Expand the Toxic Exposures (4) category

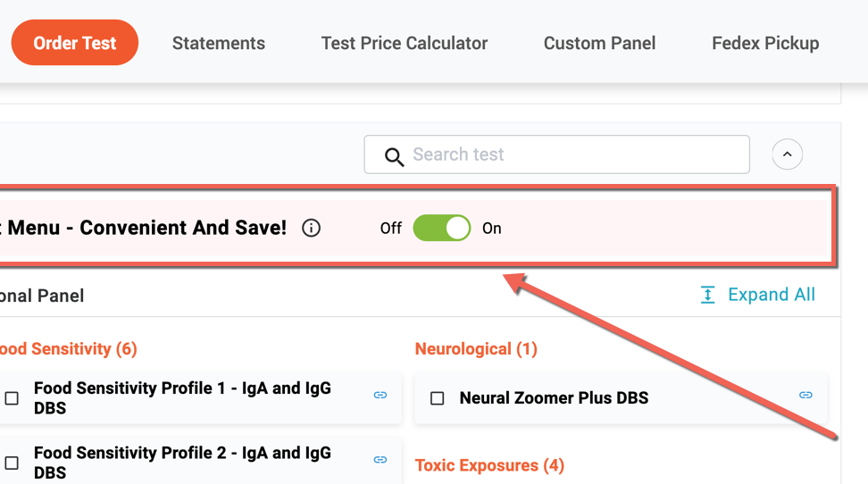489,465
